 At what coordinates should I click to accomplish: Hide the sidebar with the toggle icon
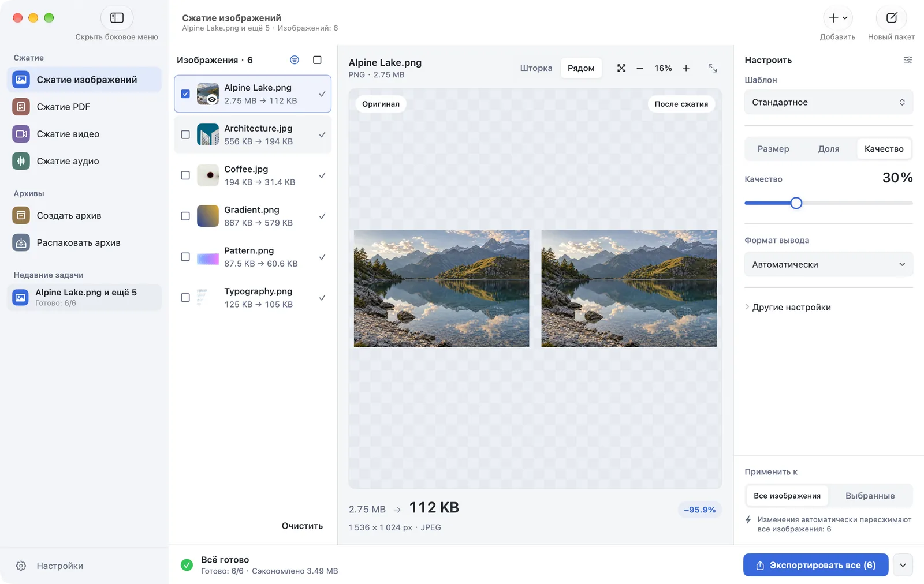coord(117,18)
